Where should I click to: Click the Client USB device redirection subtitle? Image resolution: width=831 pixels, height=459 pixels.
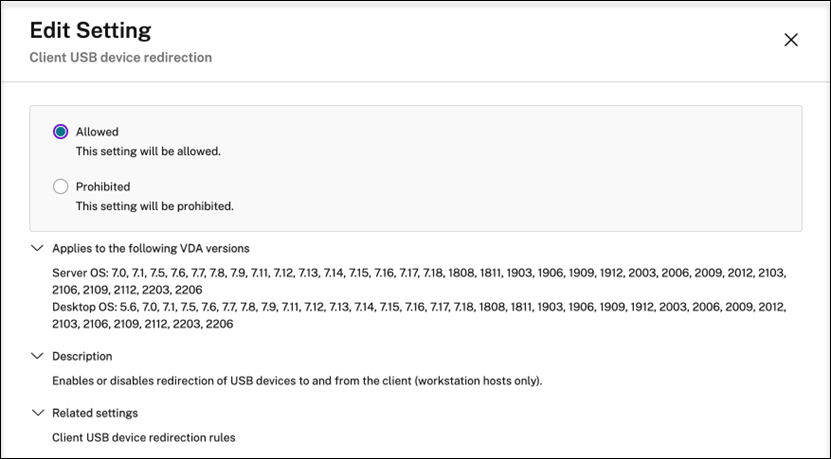(121, 58)
